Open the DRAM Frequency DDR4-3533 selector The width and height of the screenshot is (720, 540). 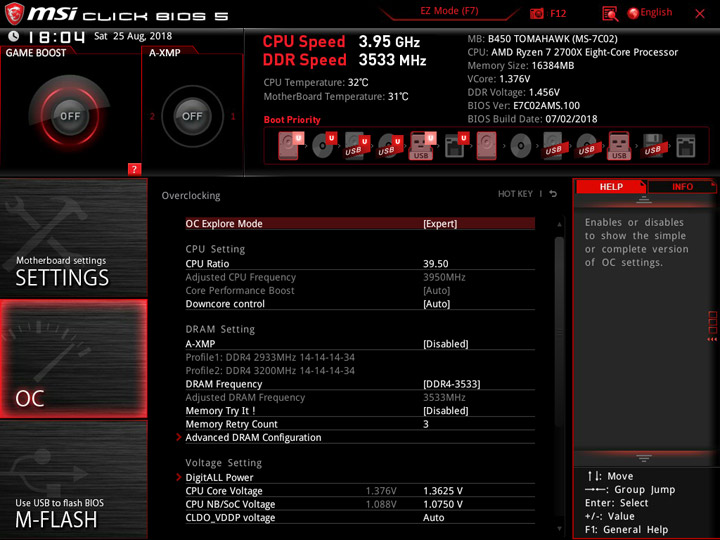[451, 384]
